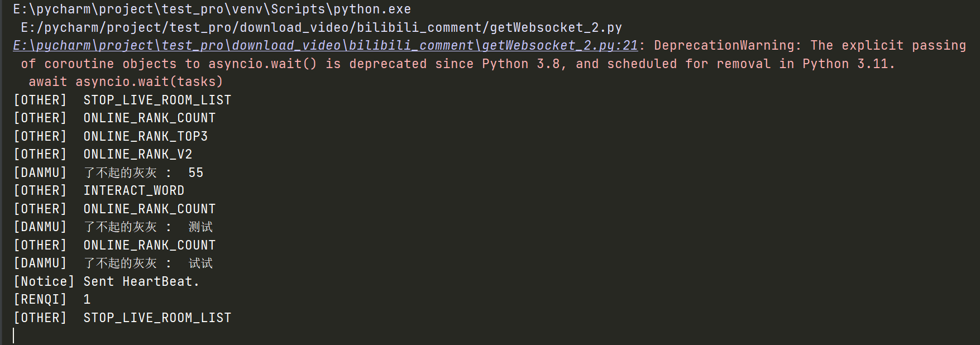Click the python.exe interpreter path line
Screen dimensions: 980x345
point(212,9)
